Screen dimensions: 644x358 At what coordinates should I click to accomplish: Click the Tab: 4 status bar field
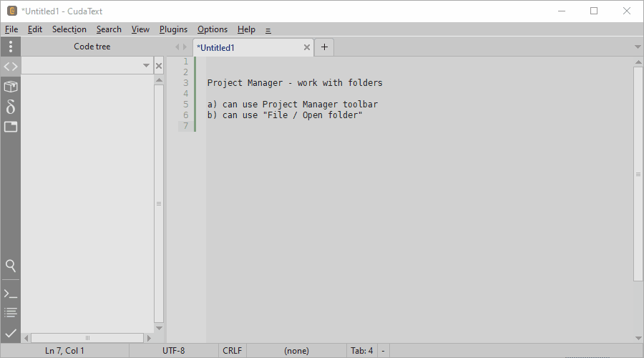point(361,351)
